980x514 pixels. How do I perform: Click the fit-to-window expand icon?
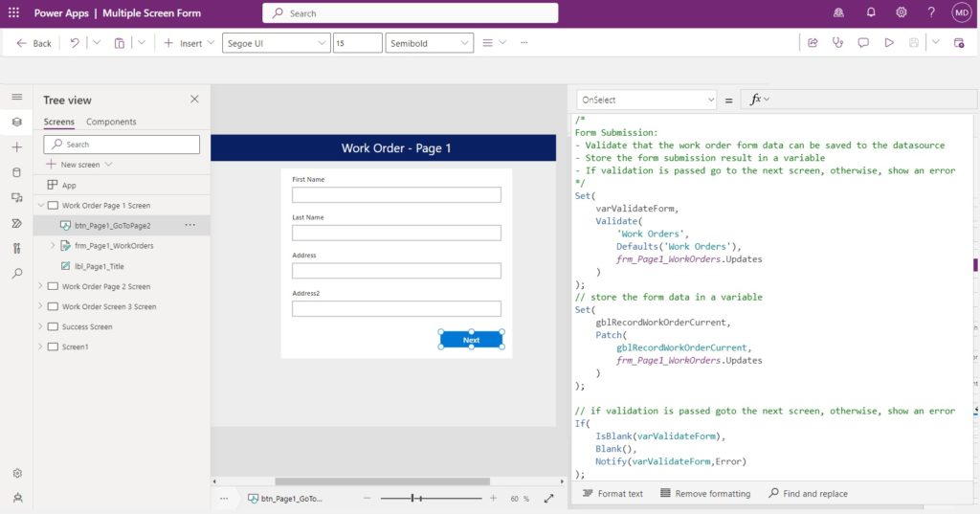[x=548, y=499]
